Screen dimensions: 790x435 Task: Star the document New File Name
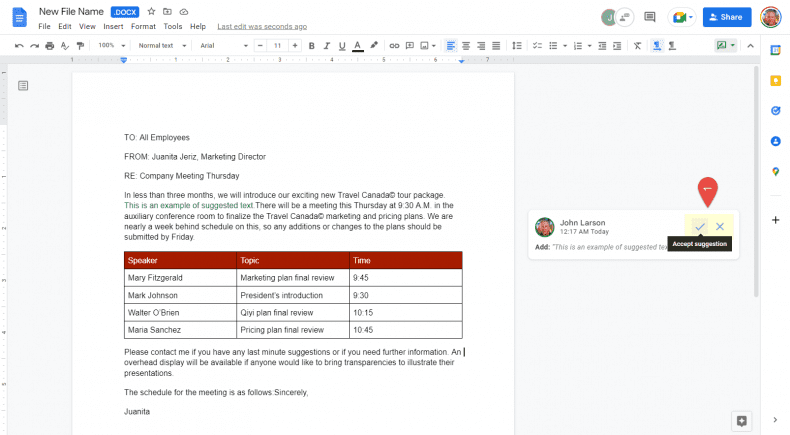tap(152, 11)
